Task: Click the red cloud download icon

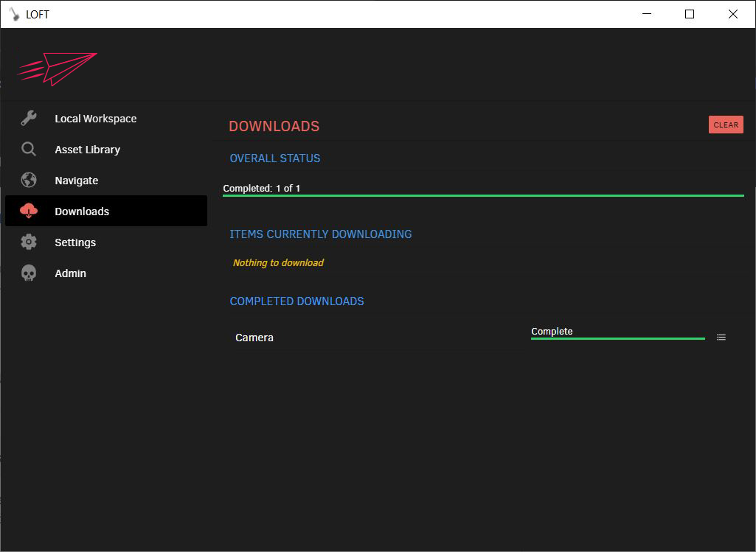Action: (28, 211)
